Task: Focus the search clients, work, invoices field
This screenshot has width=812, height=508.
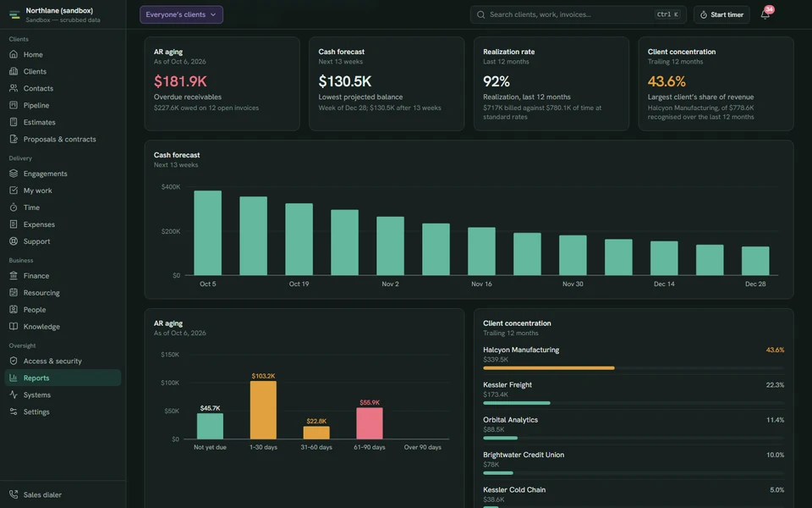Action: (578, 14)
